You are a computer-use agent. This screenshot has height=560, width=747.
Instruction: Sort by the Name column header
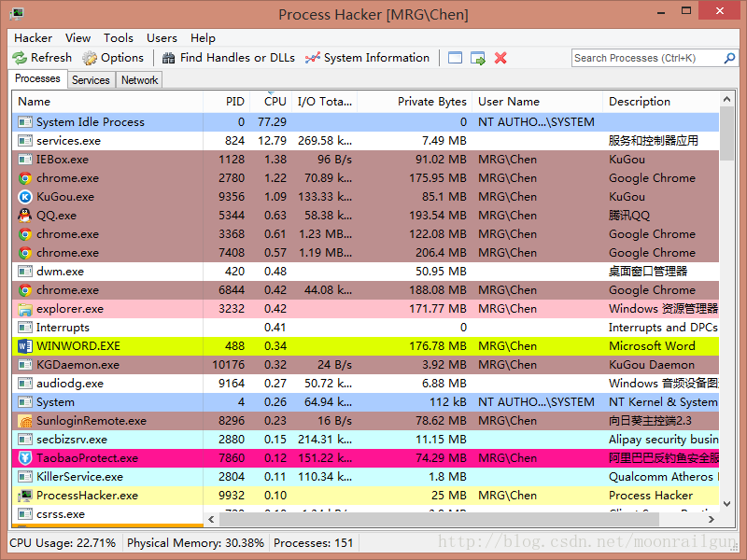point(107,102)
